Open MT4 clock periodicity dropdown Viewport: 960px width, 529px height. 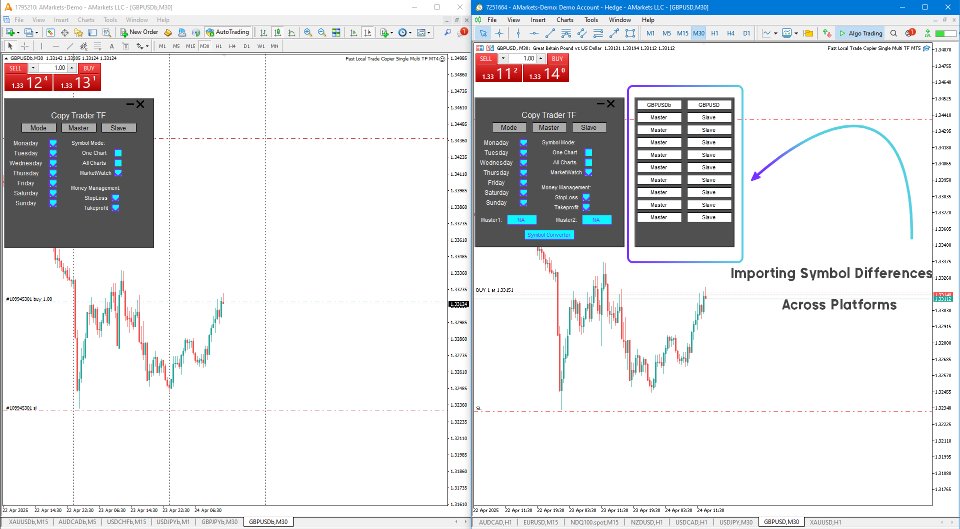(405, 32)
